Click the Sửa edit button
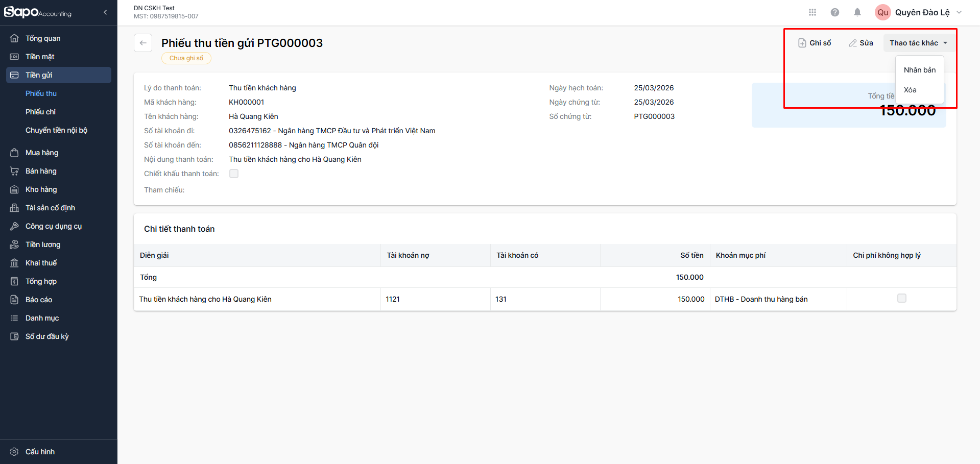This screenshot has height=464, width=980. click(x=861, y=43)
